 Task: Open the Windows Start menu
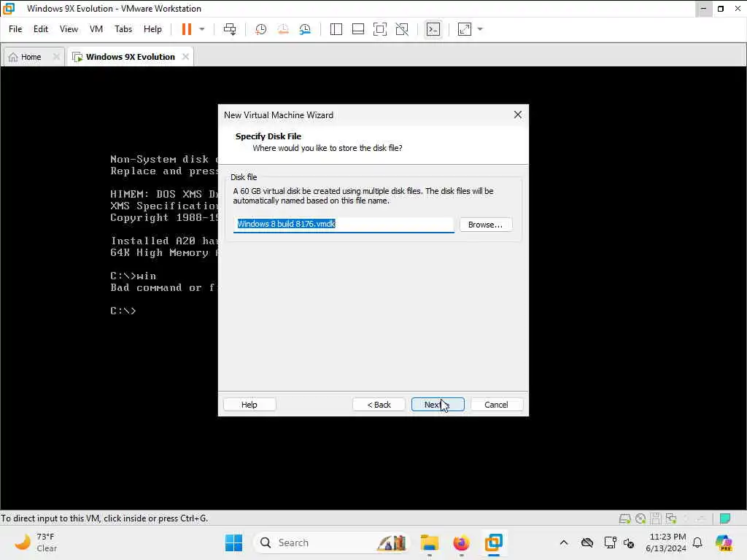coord(234,542)
